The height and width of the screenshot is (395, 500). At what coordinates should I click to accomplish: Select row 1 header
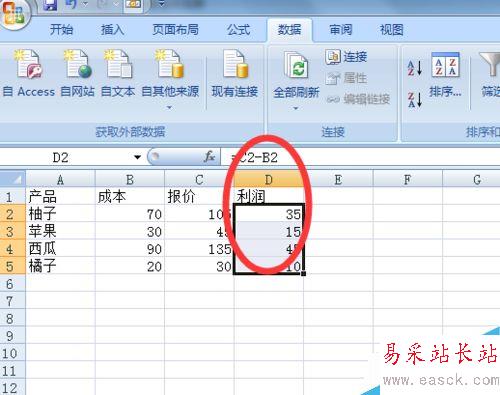tap(13, 197)
